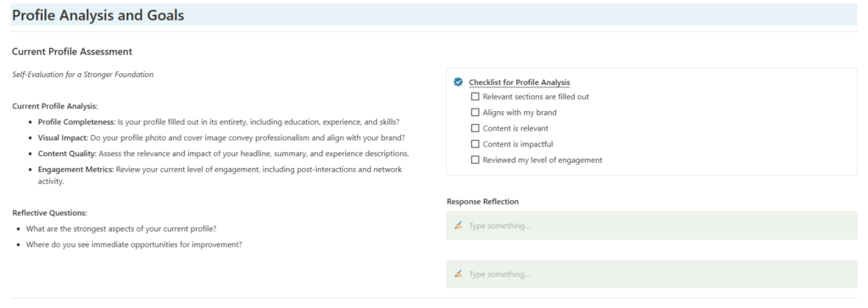This screenshot has height=308, width=868.
Task: Click the second 'Type something...' response field
Action: tap(652, 274)
